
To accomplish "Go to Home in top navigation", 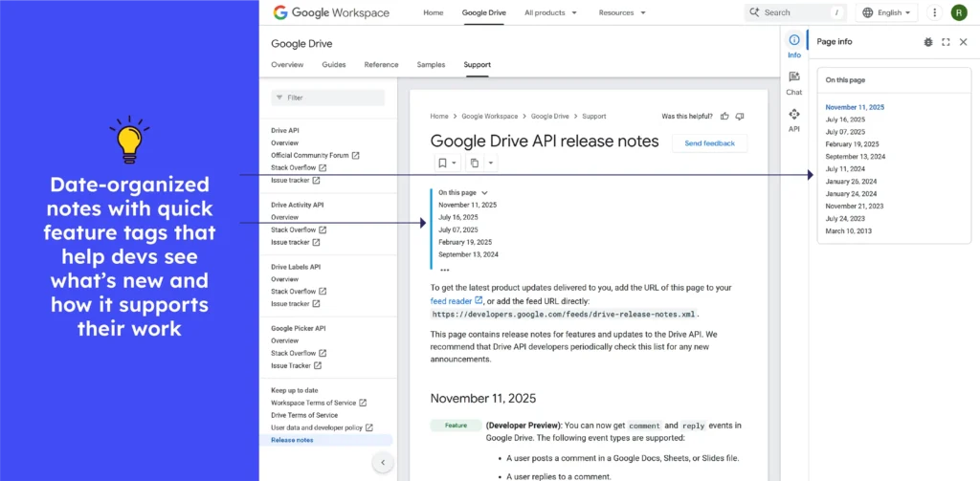I will pyautogui.click(x=434, y=12).
